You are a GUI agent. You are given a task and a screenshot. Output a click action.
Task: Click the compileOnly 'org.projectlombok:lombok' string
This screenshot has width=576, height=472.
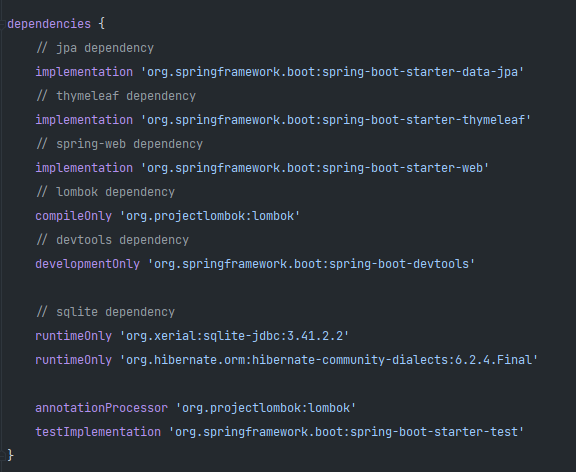[210, 216]
